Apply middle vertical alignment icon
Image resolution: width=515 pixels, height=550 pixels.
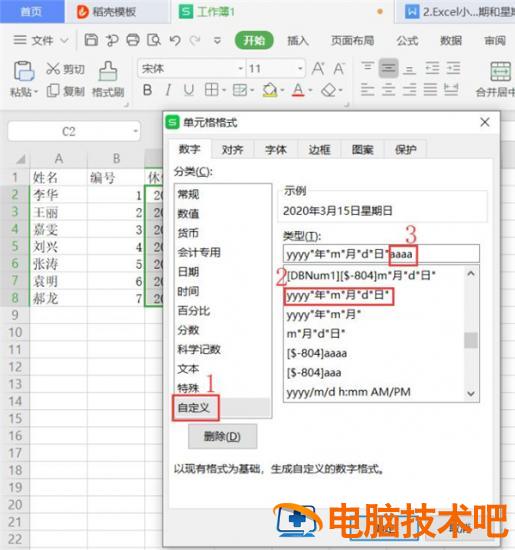click(x=388, y=68)
